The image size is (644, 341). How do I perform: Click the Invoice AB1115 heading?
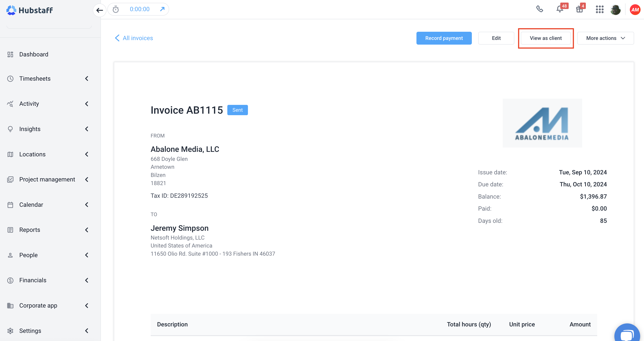[x=187, y=110]
